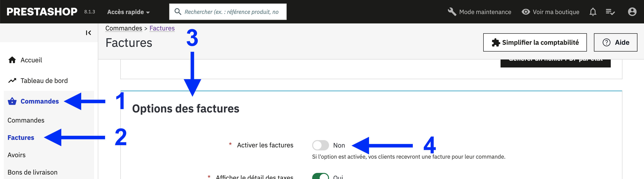Screen dimensions: 644x179
Task: Open the Avoirs submenu item
Action: pyautogui.click(x=17, y=155)
